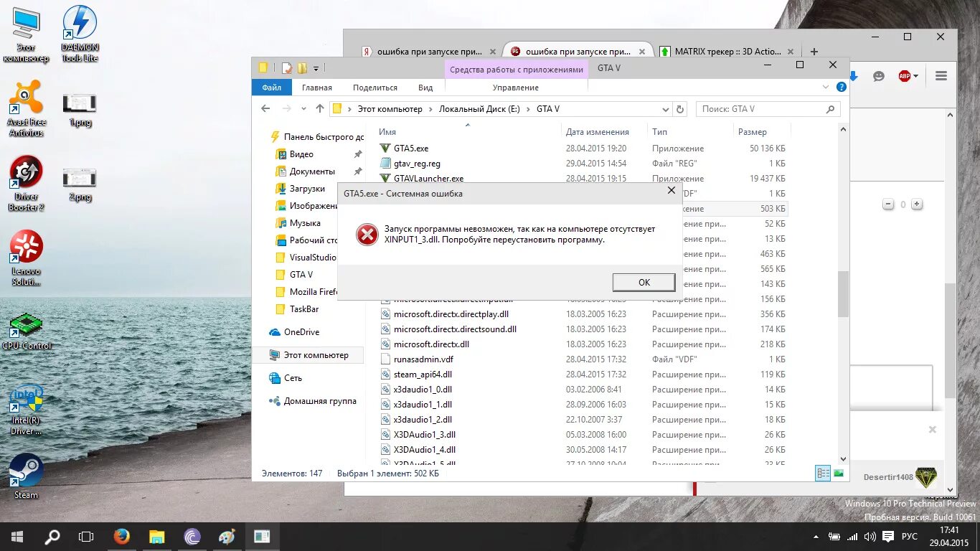Open the Управление ribbon tab
This screenshot has height=551, width=980.
516,88
